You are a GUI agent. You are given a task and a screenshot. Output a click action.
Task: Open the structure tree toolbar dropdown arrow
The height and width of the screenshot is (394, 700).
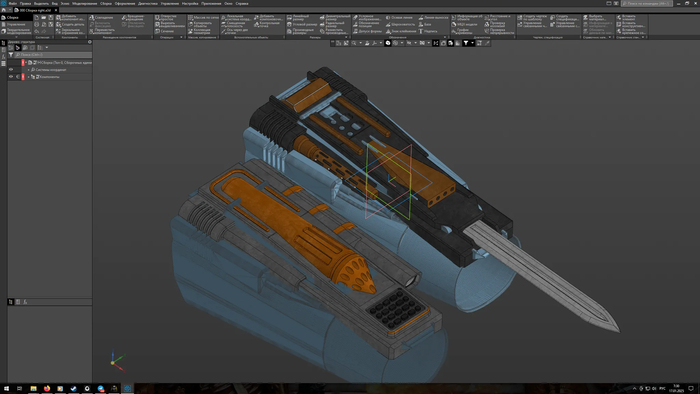47,48
